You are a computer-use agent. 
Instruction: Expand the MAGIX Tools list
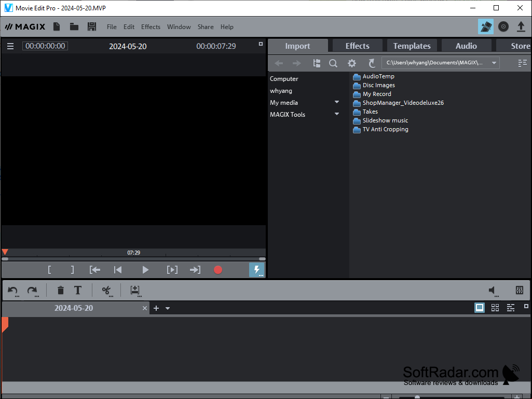click(336, 114)
